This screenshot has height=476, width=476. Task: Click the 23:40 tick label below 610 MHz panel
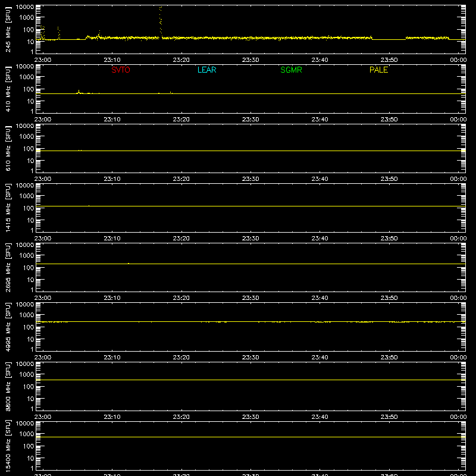320,179
